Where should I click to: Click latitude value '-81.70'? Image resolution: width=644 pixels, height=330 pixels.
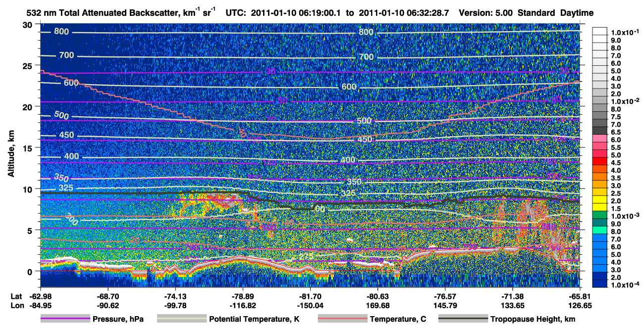(310, 296)
